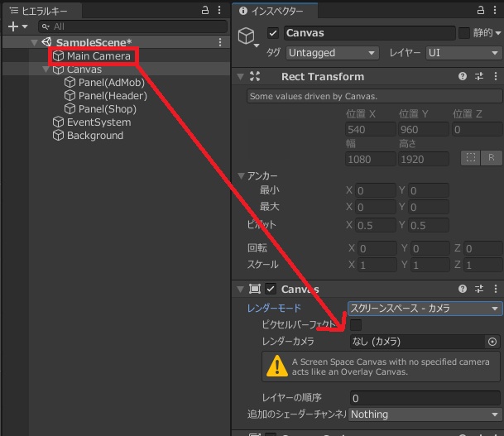Open the render mode dropdown
Viewport: 504px width, 436px height.
(425, 308)
